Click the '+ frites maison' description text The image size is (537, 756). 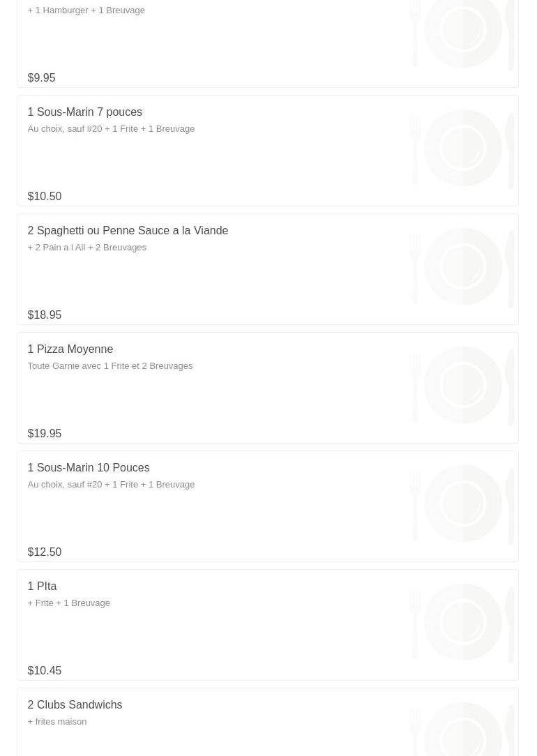click(56, 722)
